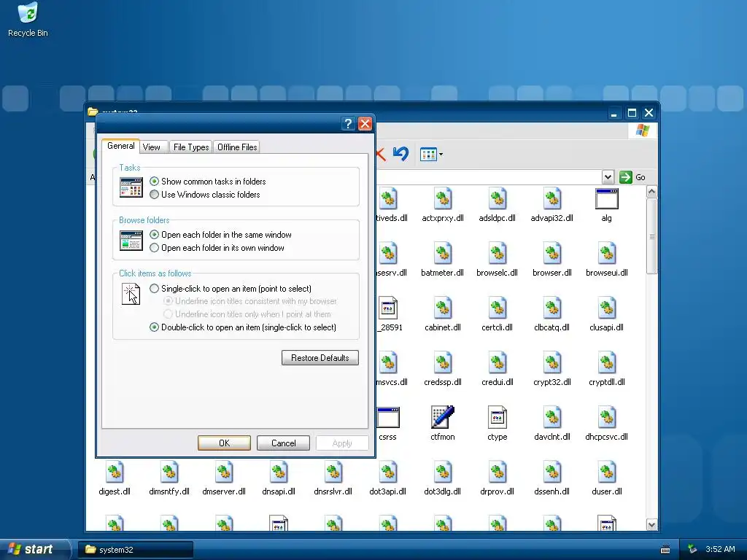
Task: Click the 3:52 AM clock in tray
Action: coord(720,550)
